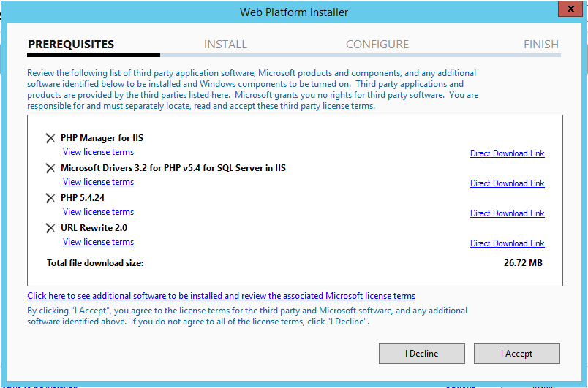The image size is (588, 388).
Task: Open Direct Download Link for PHP 5.4.24
Action: pos(507,213)
